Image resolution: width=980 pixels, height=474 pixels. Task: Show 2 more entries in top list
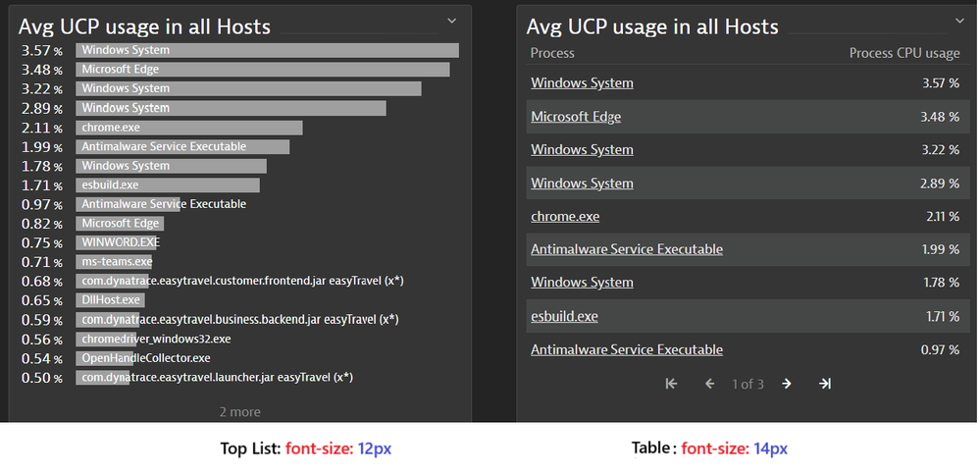point(239,411)
